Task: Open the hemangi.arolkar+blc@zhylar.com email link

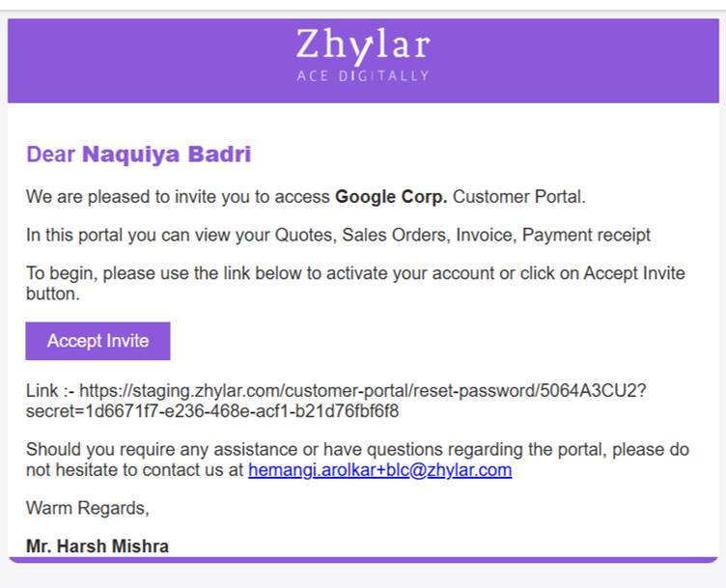Action: 379,471
